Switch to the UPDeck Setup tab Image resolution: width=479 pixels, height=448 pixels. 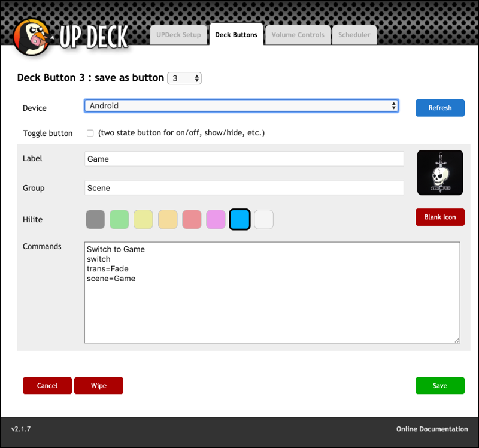178,35
